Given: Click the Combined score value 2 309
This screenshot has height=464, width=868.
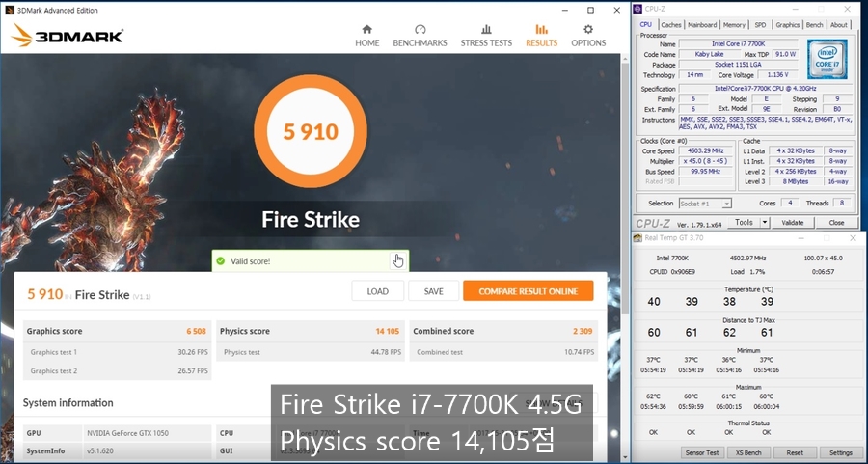Looking at the screenshot, I should pyautogui.click(x=583, y=331).
